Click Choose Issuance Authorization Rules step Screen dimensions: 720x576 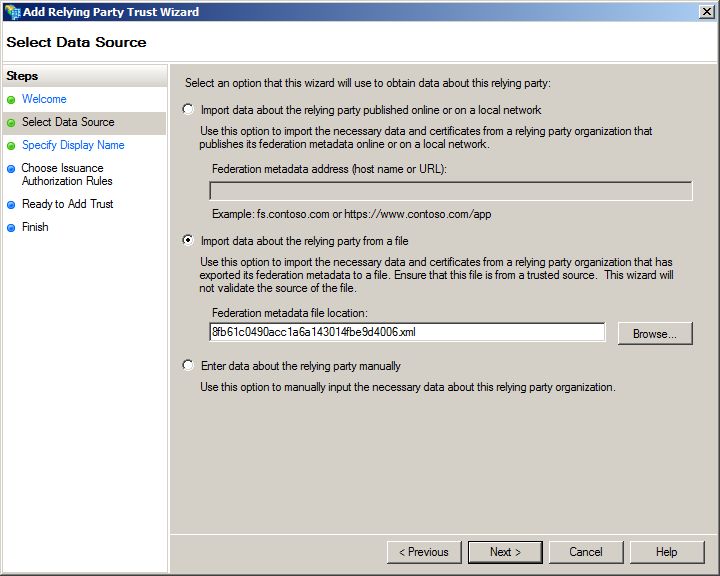(67, 174)
